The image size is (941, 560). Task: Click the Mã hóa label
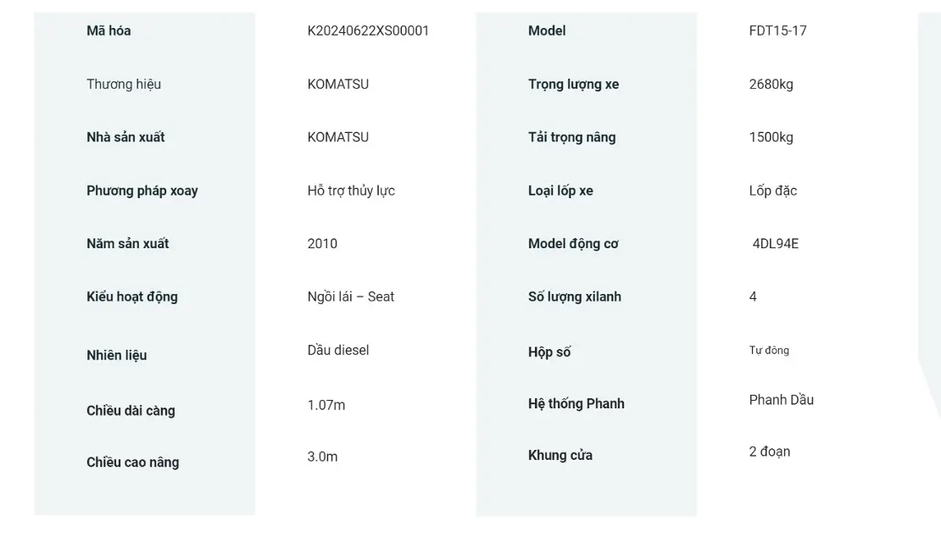pos(109,30)
